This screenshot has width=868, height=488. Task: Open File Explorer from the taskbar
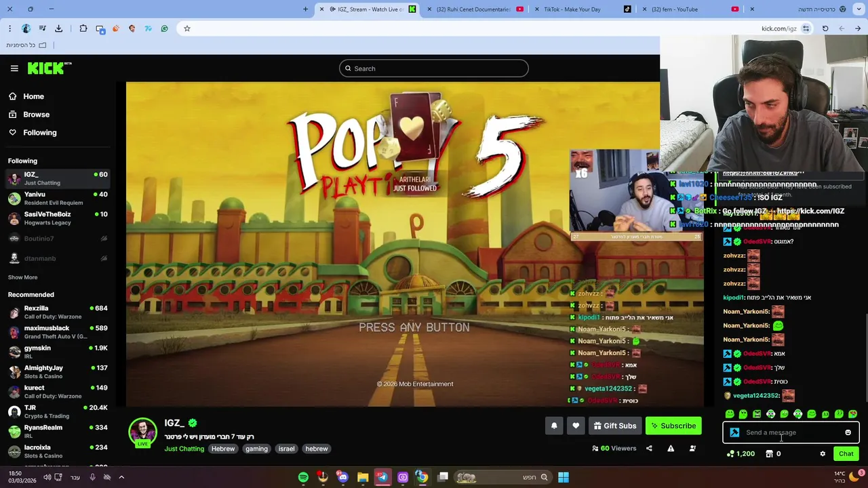click(363, 477)
